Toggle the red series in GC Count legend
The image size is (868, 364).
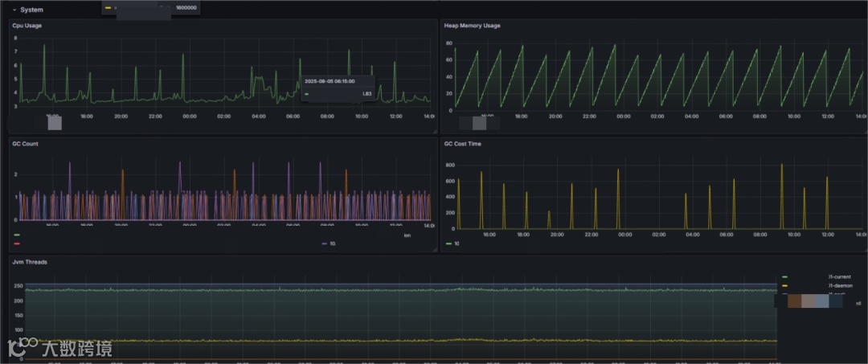coord(17,243)
